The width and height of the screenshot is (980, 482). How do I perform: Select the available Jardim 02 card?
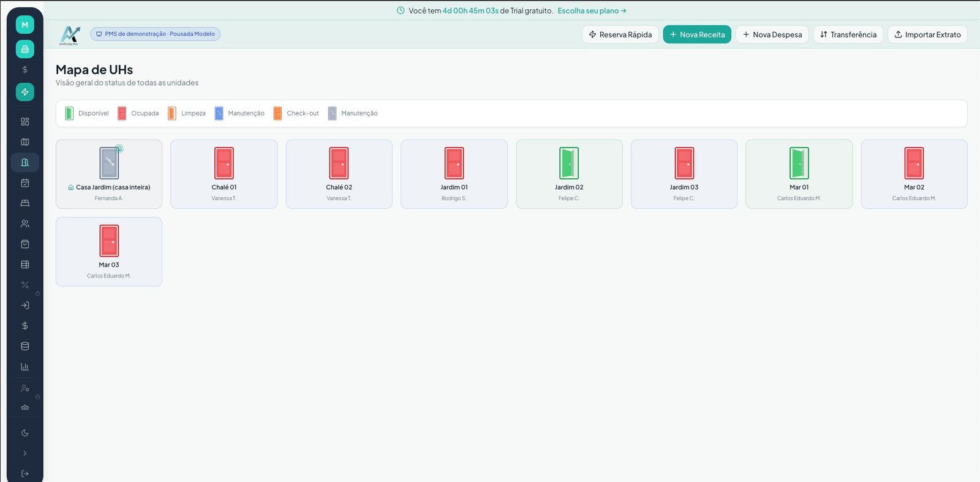pos(569,174)
